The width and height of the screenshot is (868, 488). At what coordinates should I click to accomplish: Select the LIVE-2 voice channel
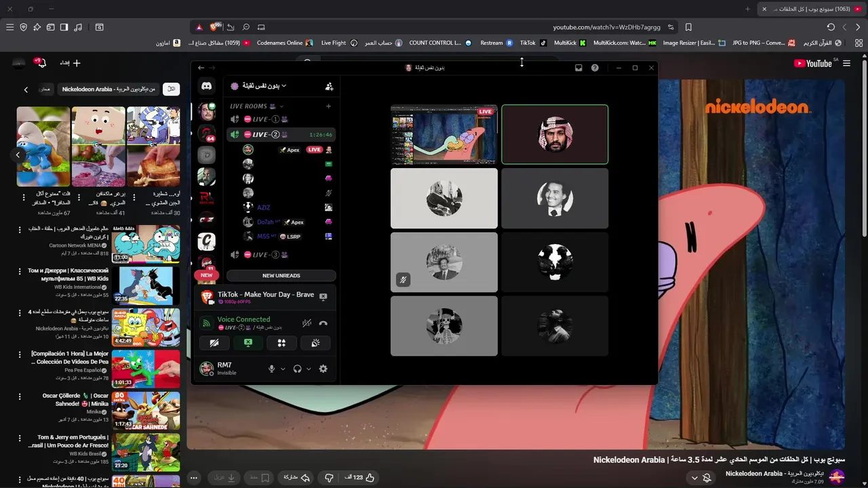[281, 135]
